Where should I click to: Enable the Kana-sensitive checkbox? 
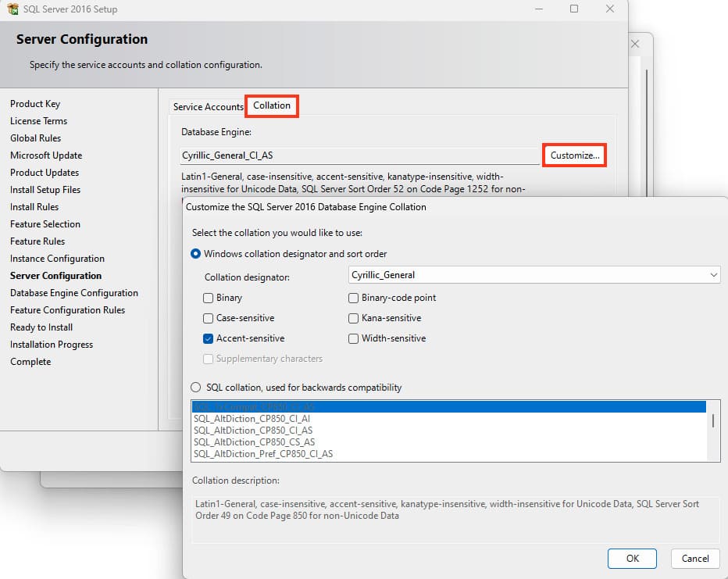click(x=354, y=318)
